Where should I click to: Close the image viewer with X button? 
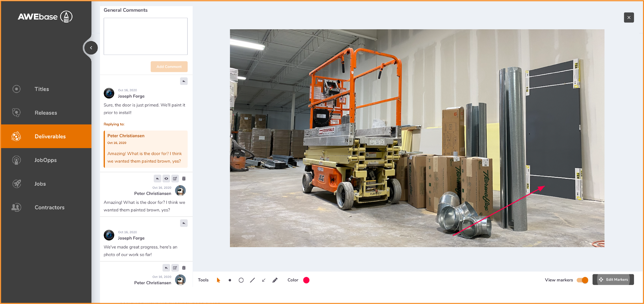629,18
